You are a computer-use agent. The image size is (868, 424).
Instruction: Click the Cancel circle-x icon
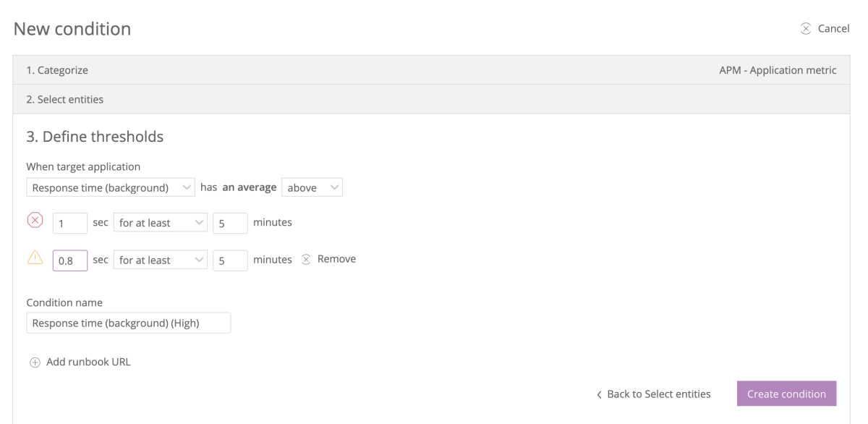pos(806,29)
